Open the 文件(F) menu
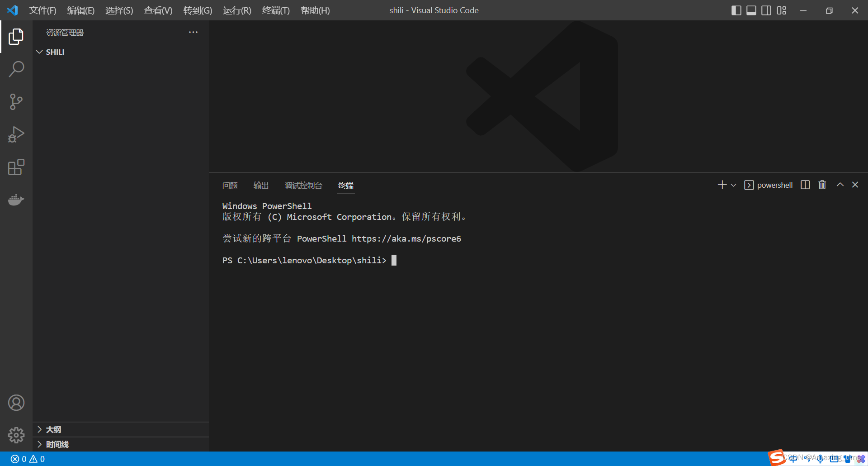Viewport: 868px width, 466px height. click(43, 10)
